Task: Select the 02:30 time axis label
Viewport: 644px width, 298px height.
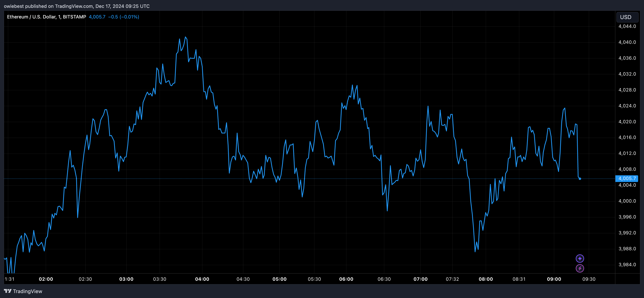Action: pos(85,279)
